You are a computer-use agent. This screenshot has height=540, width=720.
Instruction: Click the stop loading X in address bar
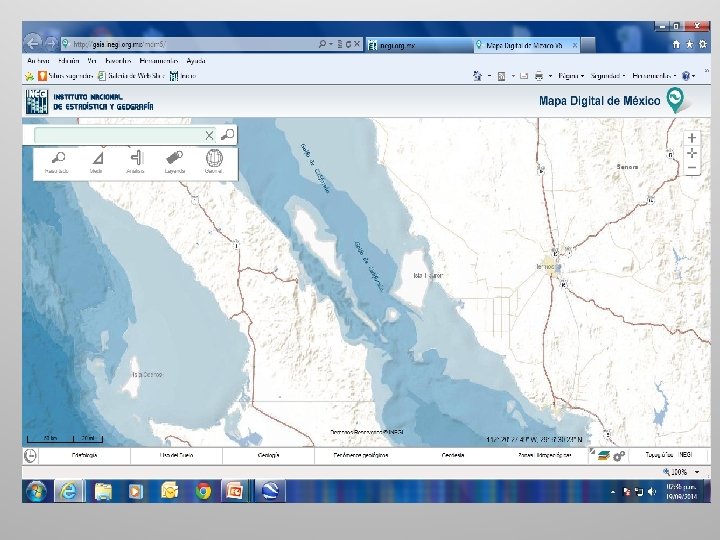pyautogui.click(x=357, y=44)
